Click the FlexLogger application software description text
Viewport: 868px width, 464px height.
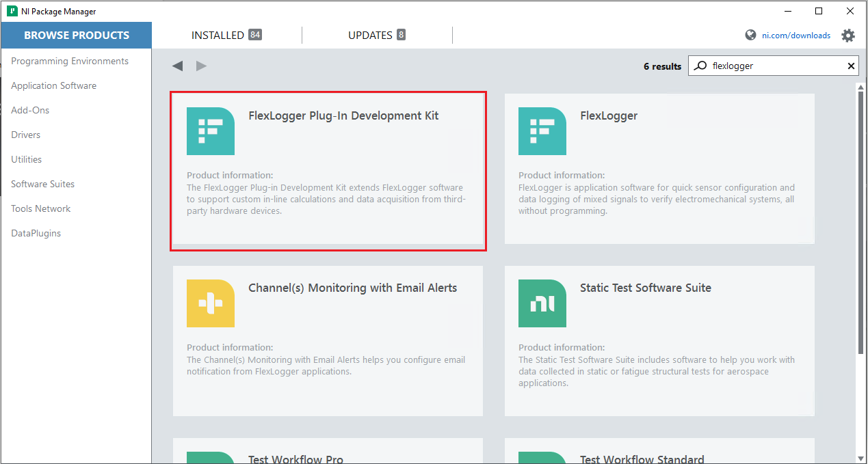click(x=657, y=200)
